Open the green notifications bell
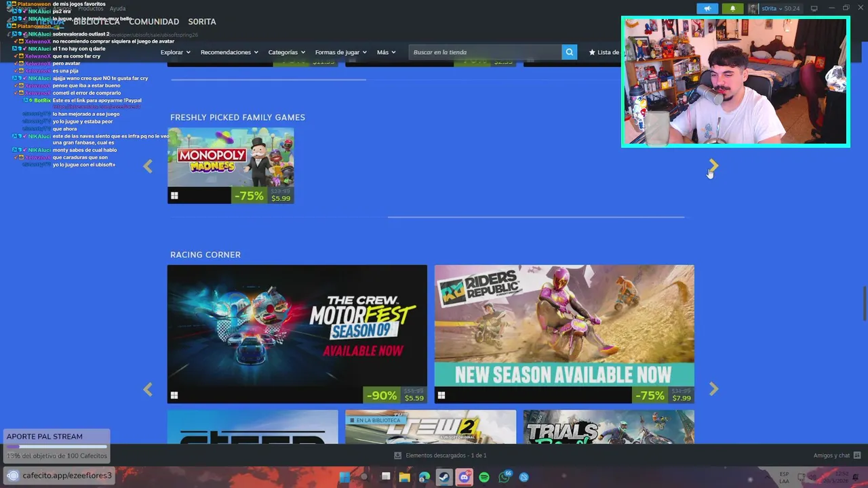The image size is (868, 488). pos(732,9)
